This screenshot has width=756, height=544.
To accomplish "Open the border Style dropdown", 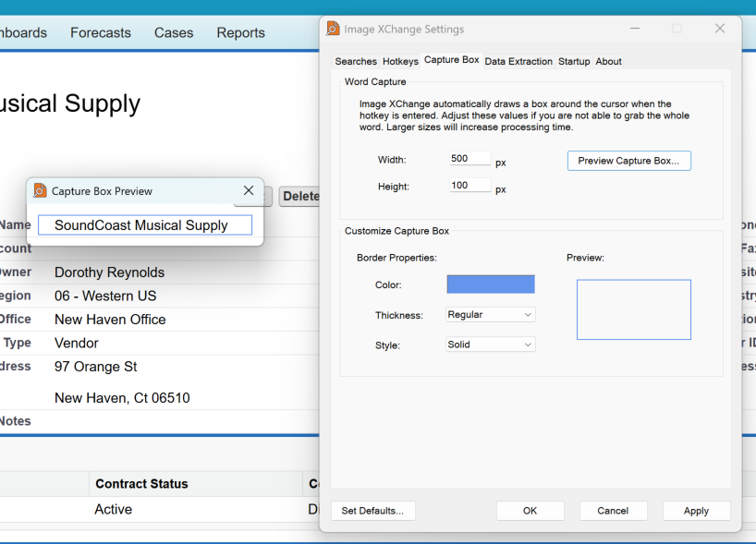I will pyautogui.click(x=490, y=345).
